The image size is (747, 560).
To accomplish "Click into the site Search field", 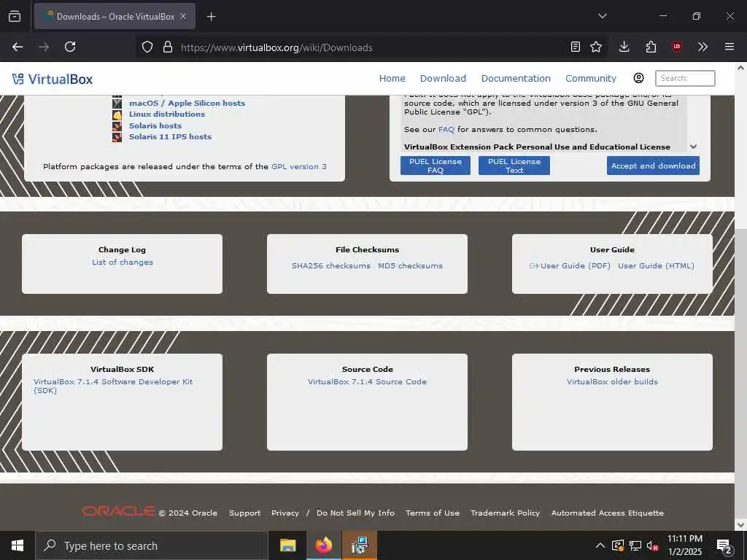I will coord(685,78).
